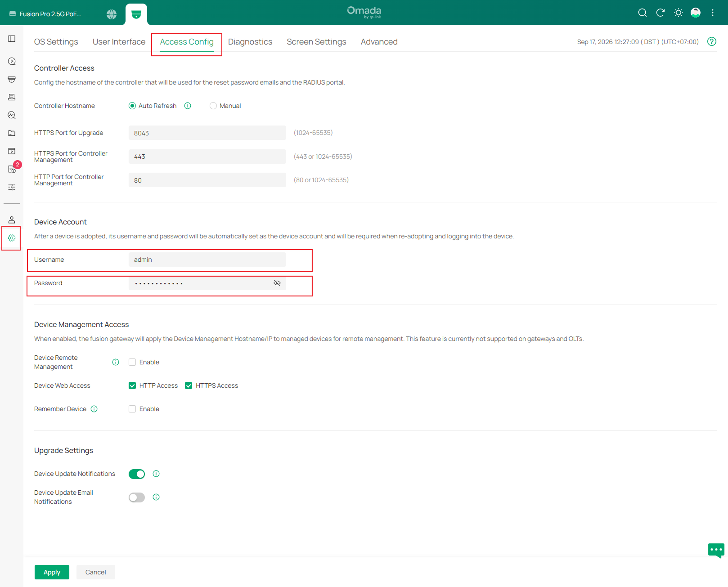728x587 pixels.
Task: Open the user avatar account menu
Action: pos(695,13)
